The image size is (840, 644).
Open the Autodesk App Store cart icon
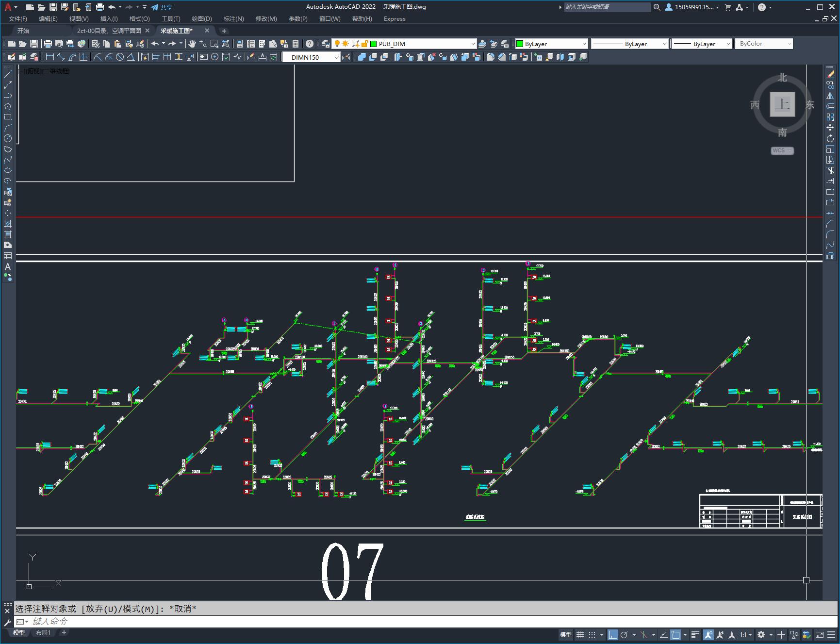click(727, 7)
